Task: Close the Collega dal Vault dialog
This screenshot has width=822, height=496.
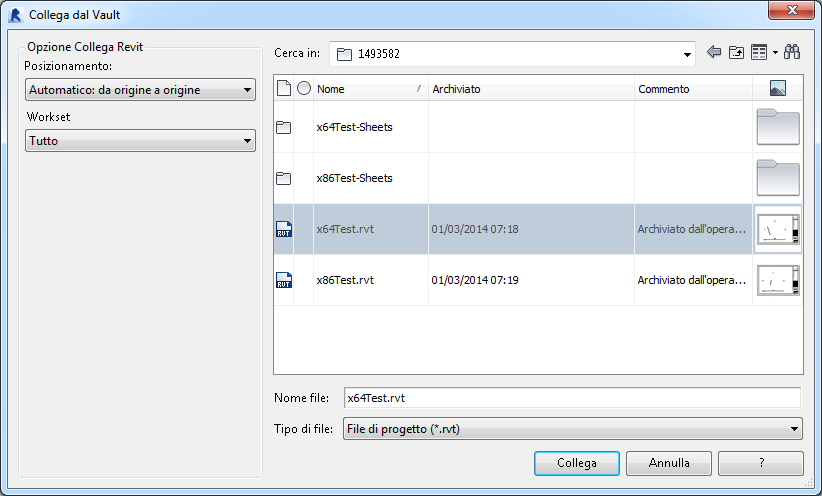Action: pos(792,10)
